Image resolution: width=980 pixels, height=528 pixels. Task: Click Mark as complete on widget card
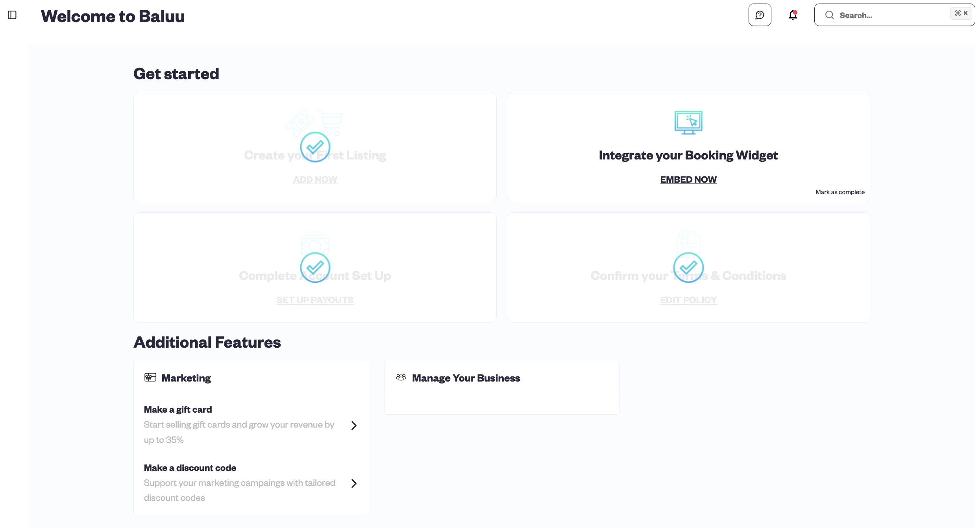point(839,192)
